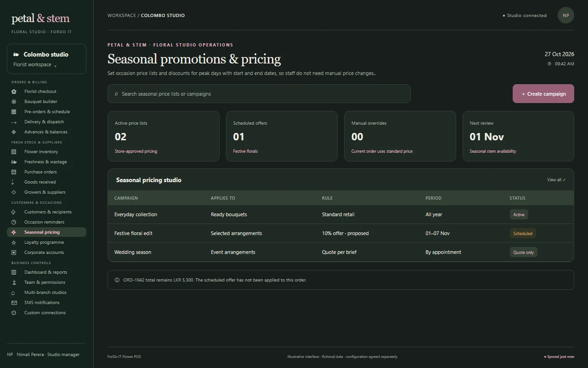Click the Active status badge
Screen dimensions: 588x368
pos(519,214)
